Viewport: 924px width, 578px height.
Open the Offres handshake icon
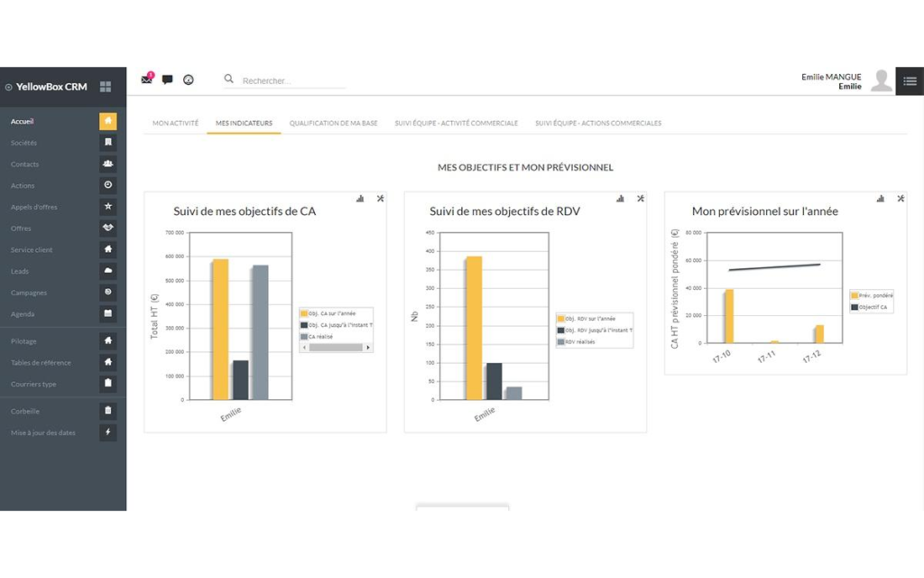(x=108, y=228)
